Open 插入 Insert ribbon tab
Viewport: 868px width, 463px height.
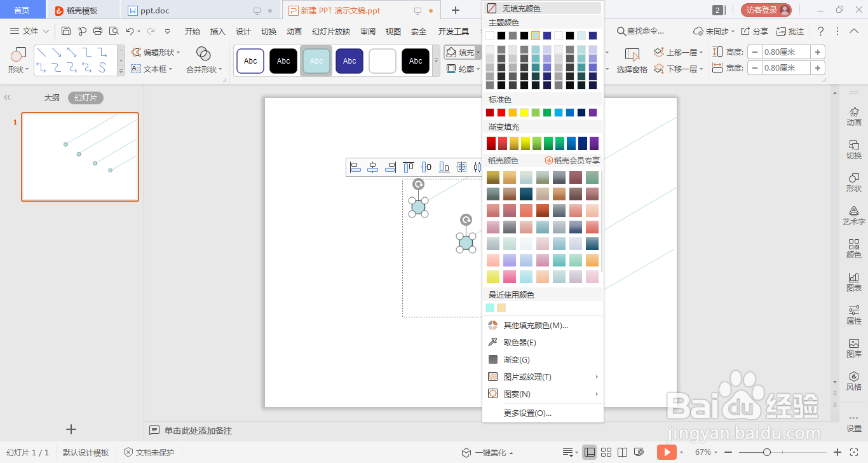tap(218, 31)
